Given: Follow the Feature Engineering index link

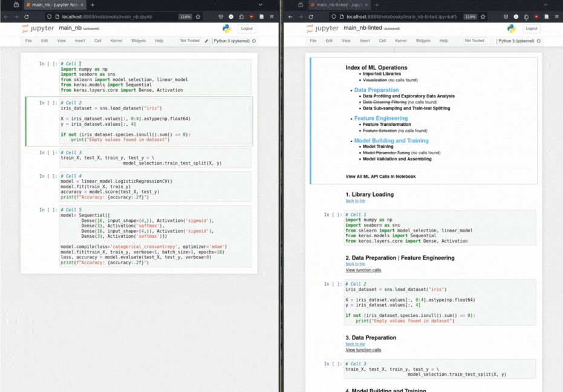Looking at the screenshot, I should pyautogui.click(x=381, y=119).
